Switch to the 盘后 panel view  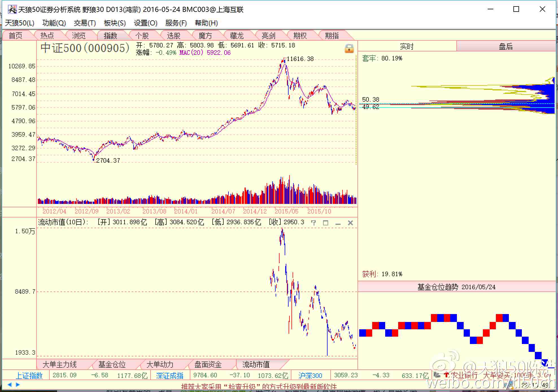(505, 46)
